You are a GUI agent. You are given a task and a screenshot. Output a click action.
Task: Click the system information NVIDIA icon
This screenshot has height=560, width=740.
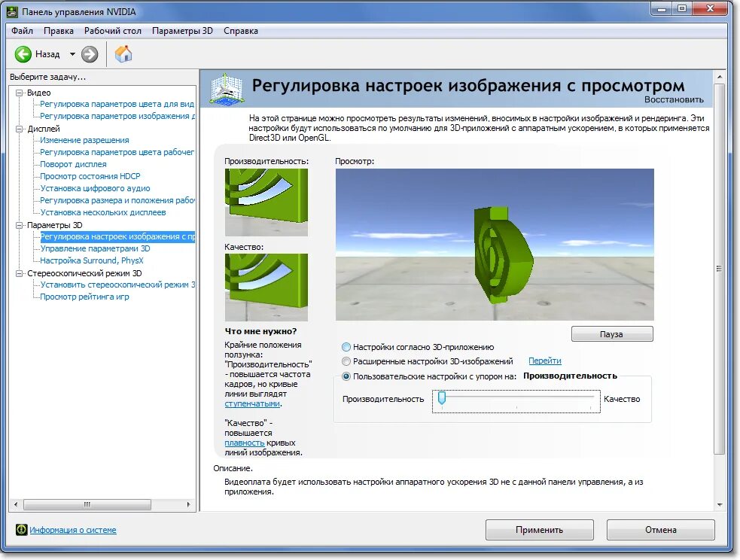21,530
